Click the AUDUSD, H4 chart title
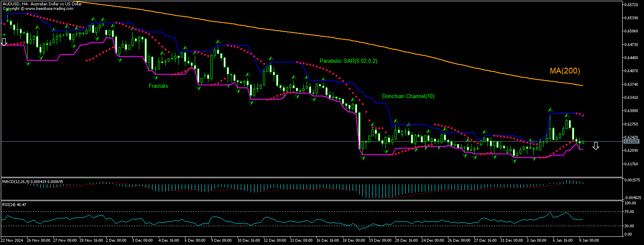The height and width of the screenshot is (245, 644). [42, 4]
